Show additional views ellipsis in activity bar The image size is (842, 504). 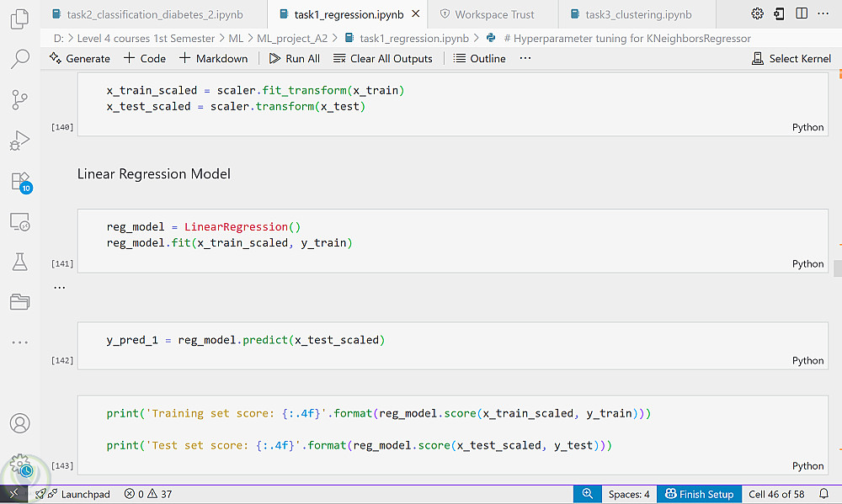[20, 342]
